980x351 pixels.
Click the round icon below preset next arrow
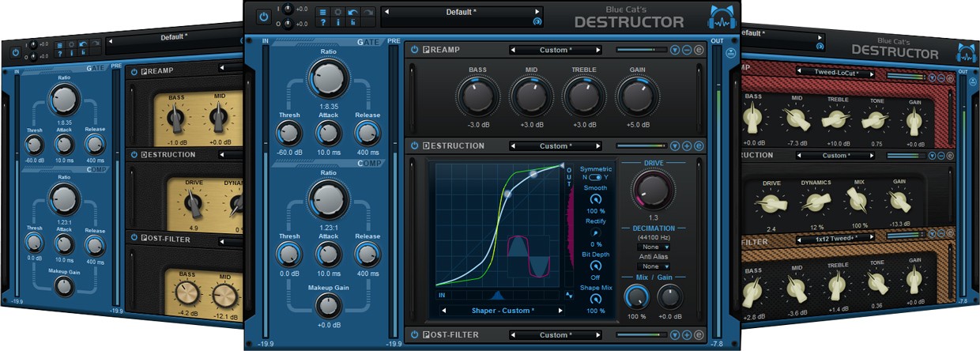coord(537,23)
